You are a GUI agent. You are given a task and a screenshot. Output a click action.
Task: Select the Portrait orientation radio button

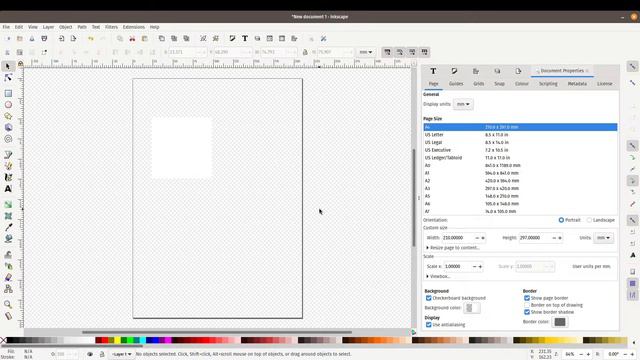coord(561,220)
